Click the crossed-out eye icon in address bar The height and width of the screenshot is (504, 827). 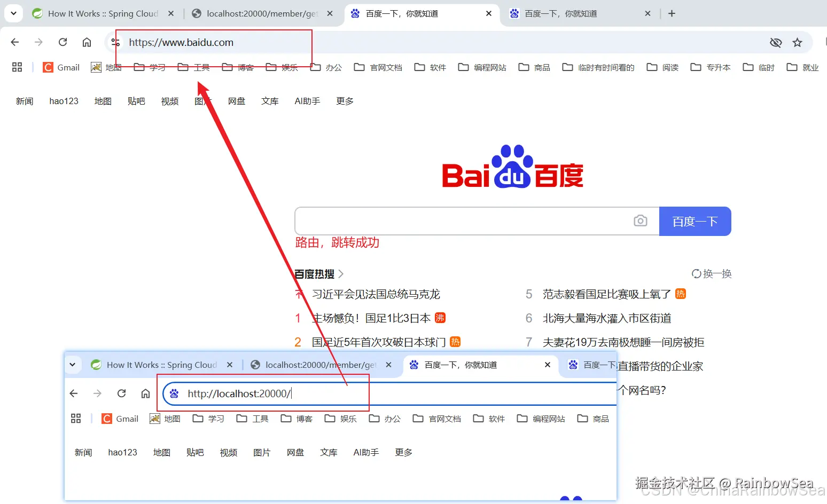776,43
